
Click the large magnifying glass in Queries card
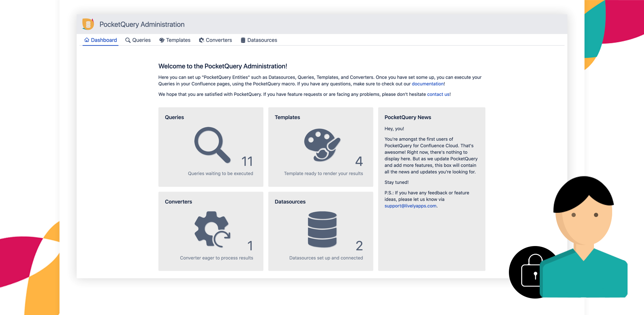tap(212, 145)
